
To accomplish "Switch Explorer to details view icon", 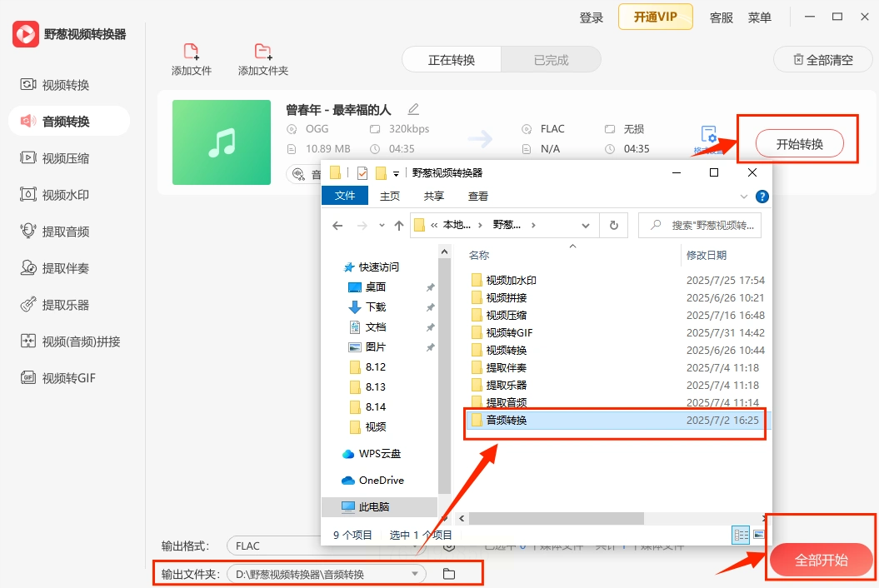I will tap(741, 536).
